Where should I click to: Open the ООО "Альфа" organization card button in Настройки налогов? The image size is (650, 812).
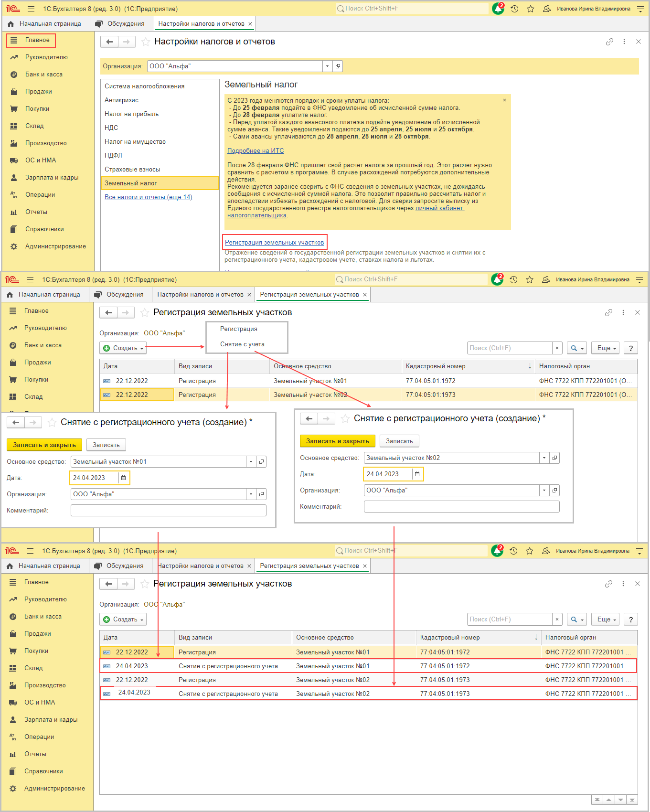point(338,66)
